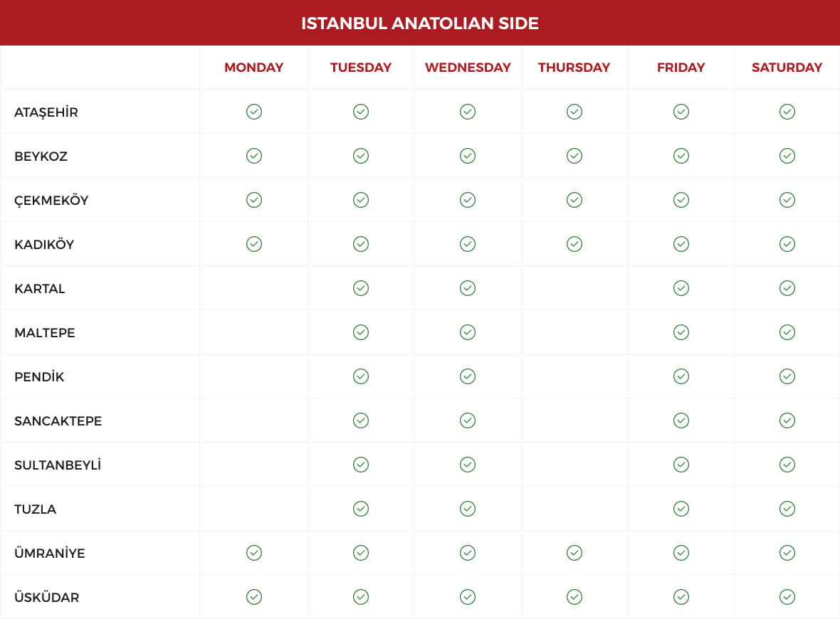The height and width of the screenshot is (619, 840).
Task: Click the KADIKÖY district label
Action: (44, 244)
